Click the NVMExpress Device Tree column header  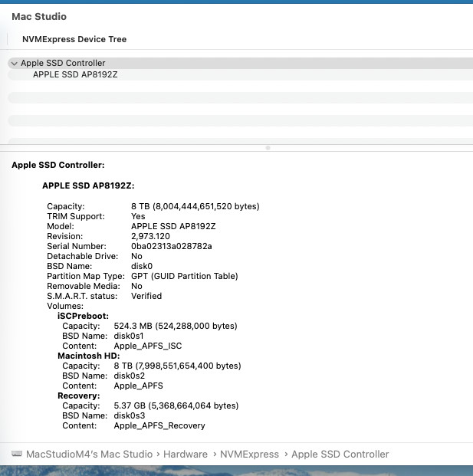[74, 39]
